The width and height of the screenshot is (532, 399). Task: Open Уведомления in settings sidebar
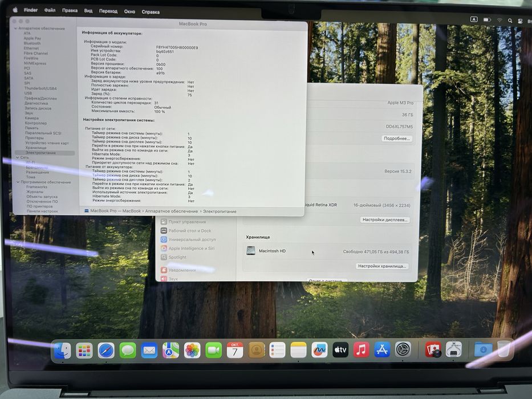178,270
